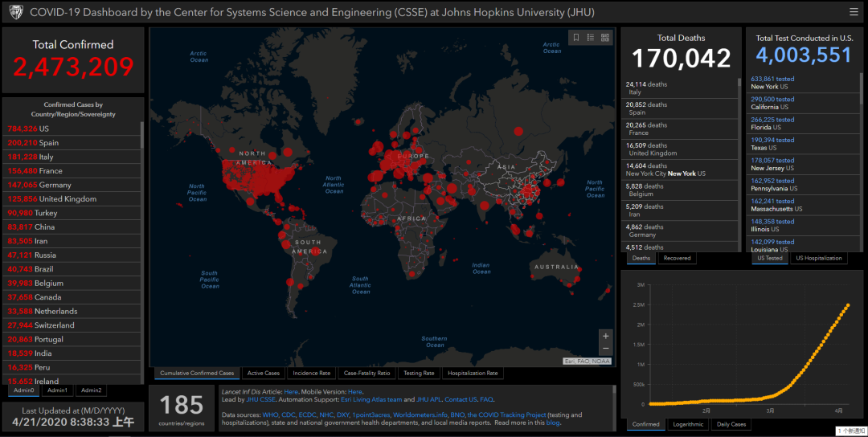Open the 1point3acres link
868x437 pixels.
(x=371, y=415)
